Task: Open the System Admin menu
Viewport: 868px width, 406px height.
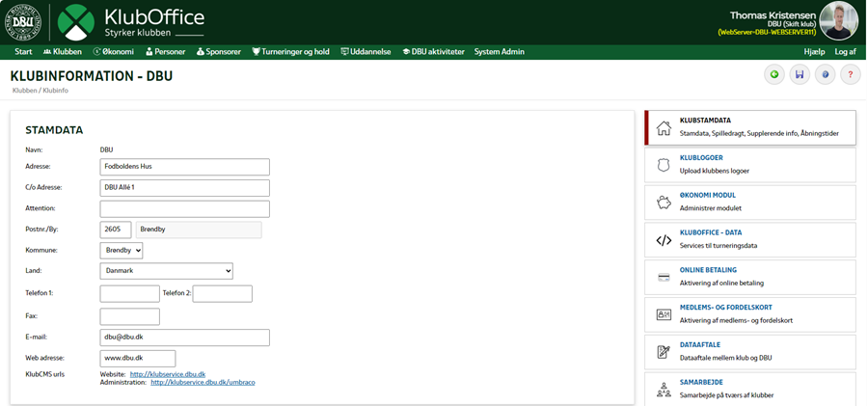Action: pos(499,51)
